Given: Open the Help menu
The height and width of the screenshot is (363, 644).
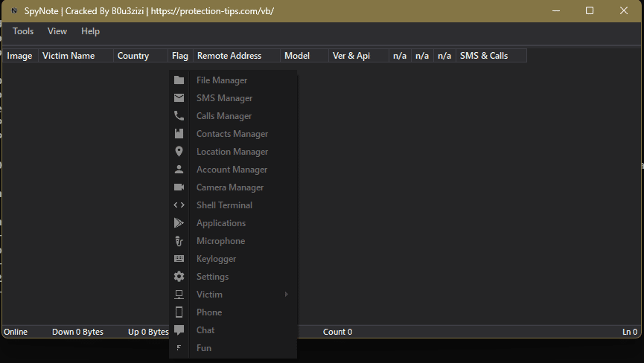Looking at the screenshot, I should tap(90, 31).
